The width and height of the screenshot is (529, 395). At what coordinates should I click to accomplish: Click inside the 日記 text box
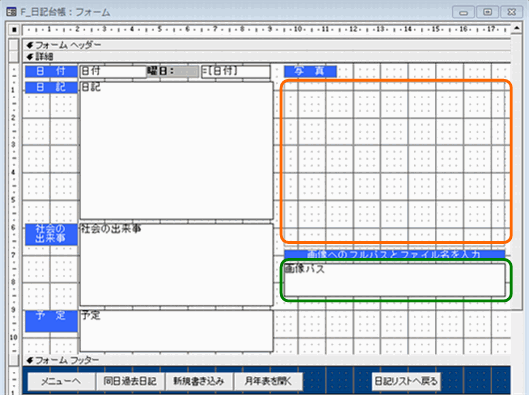coord(176,150)
